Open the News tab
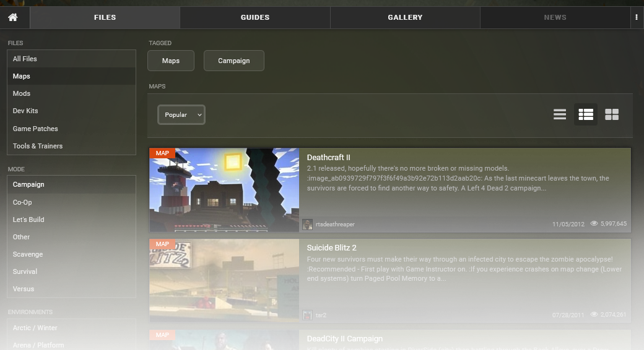The height and width of the screenshot is (350, 644). [x=555, y=17]
